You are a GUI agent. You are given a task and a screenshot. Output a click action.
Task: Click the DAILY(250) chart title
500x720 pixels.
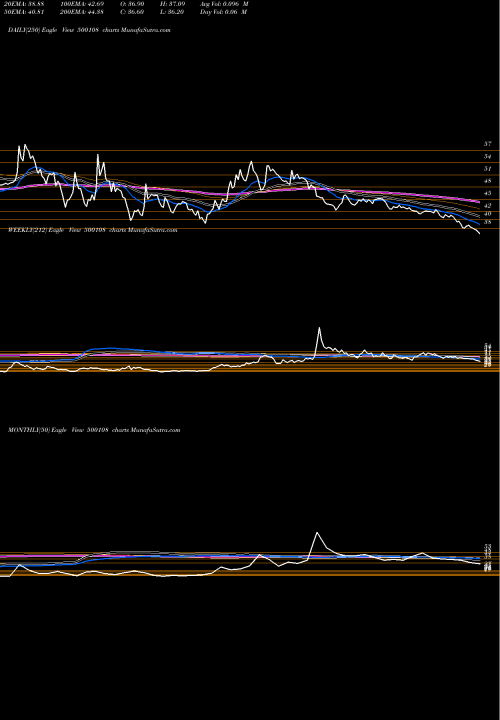click(x=89, y=30)
